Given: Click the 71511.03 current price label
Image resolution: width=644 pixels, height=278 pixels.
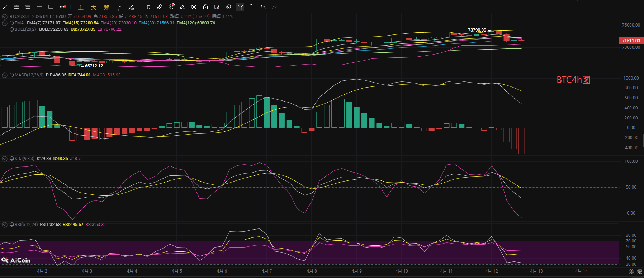Looking at the screenshot, I should 631,41.
